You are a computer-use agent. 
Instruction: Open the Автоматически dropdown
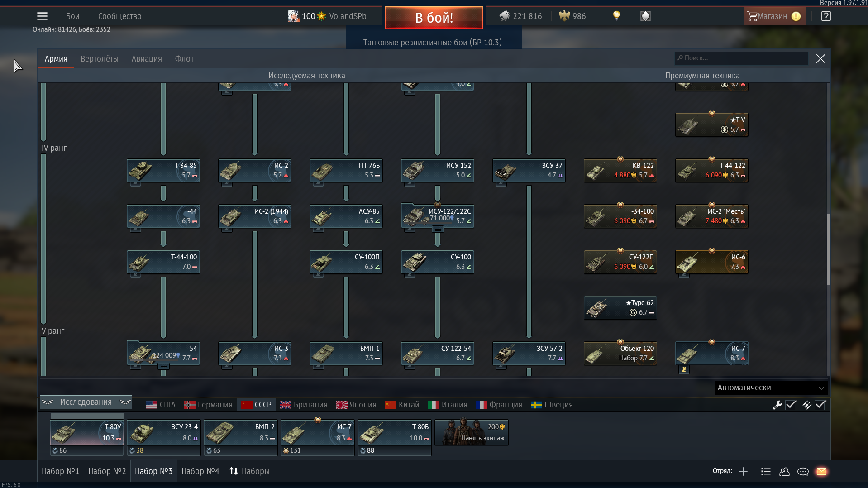tap(771, 388)
